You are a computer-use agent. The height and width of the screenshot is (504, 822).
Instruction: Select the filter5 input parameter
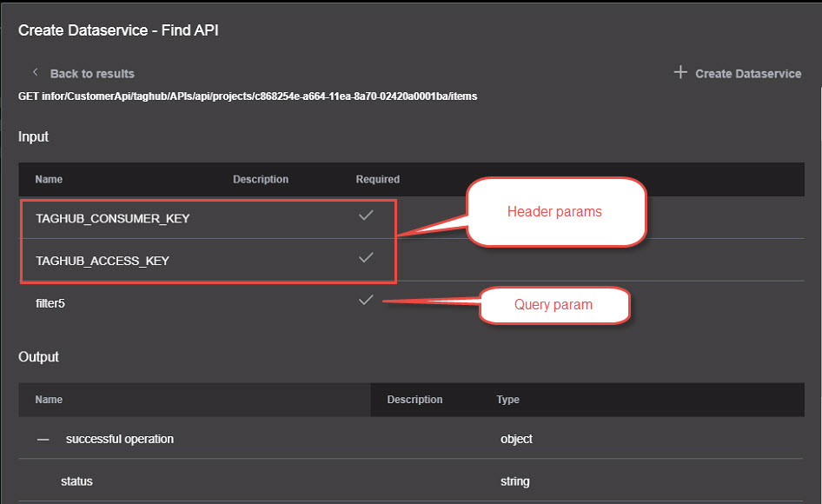click(x=50, y=303)
